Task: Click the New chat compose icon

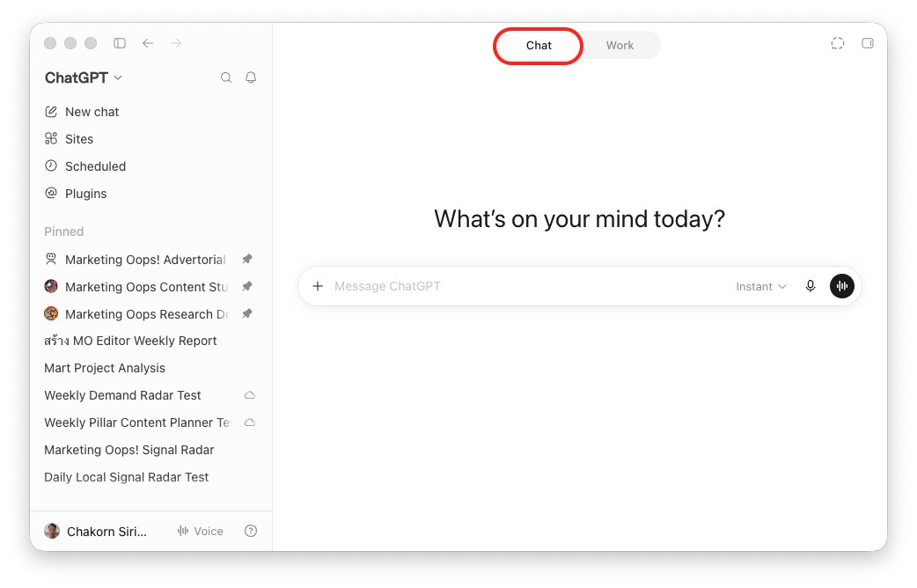Action: [51, 111]
